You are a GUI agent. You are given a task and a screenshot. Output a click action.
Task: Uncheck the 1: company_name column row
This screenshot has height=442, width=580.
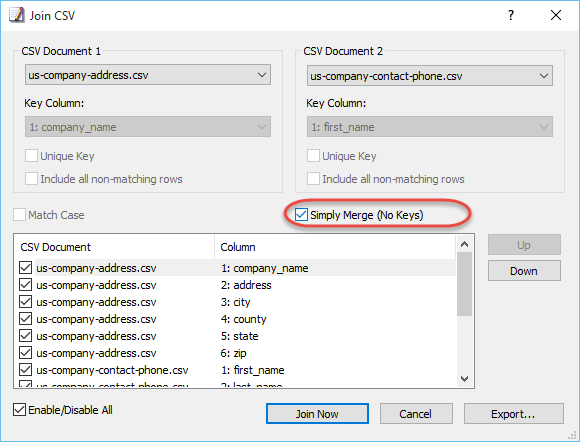click(25, 268)
